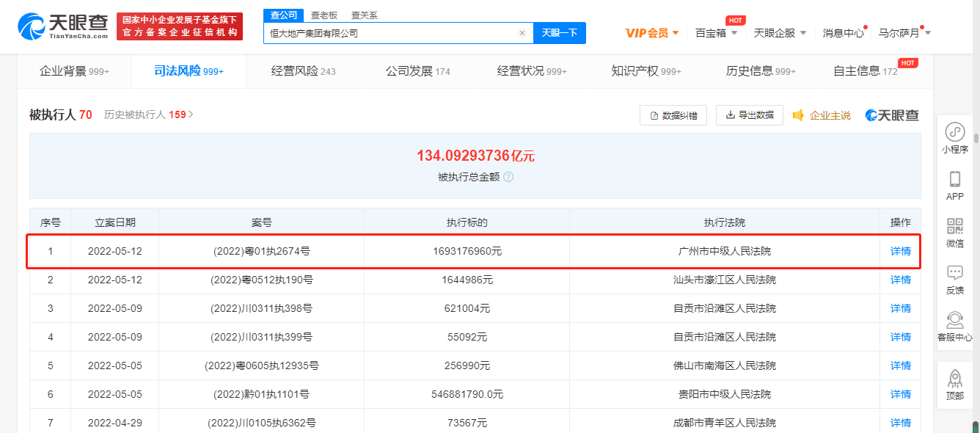
Task: Jump to top with the rocket (顶部) icon
Action: click(x=955, y=385)
